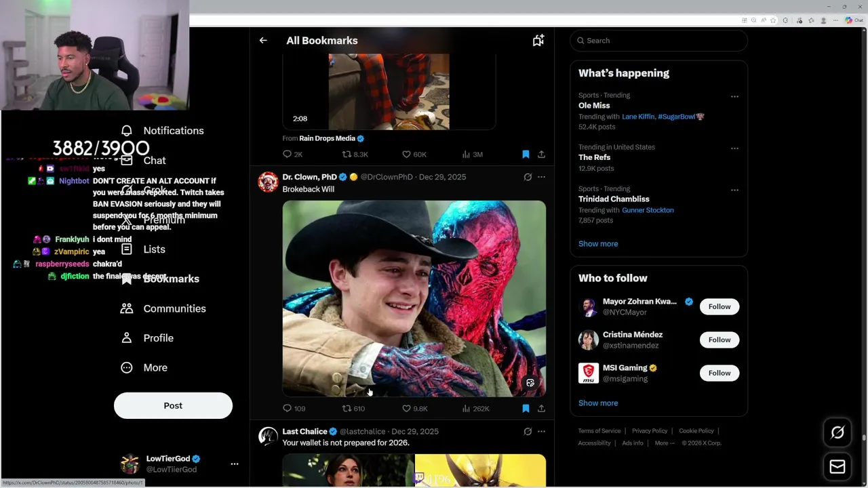
Task: Open Messages floating envelope button
Action: pos(837,467)
